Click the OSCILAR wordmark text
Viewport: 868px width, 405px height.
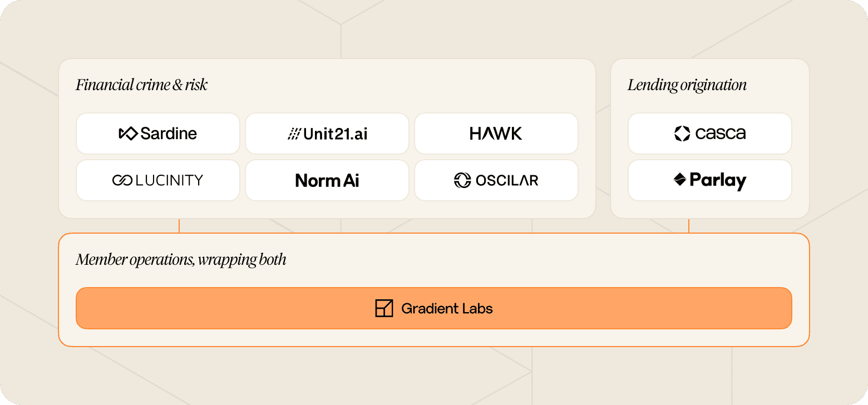[x=507, y=180]
